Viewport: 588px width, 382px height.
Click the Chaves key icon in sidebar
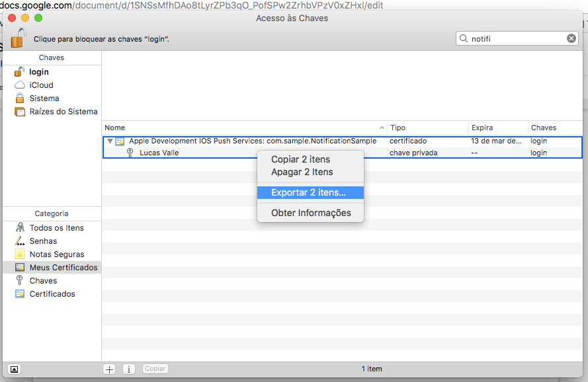[19, 280]
